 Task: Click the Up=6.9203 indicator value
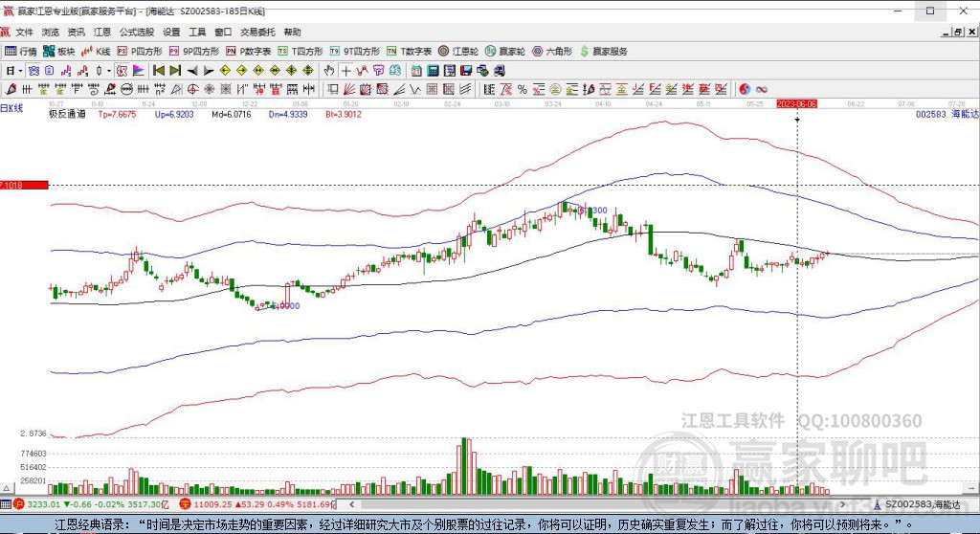(174, 115)
